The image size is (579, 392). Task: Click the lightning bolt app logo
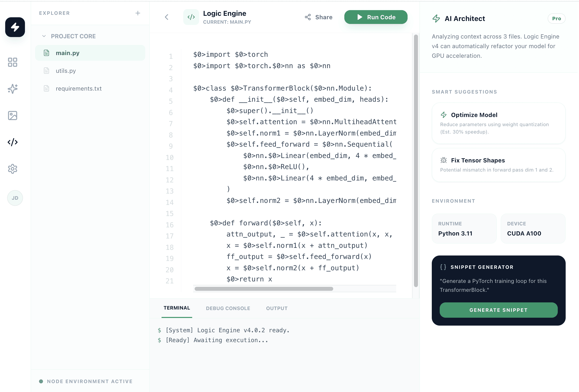15,27
